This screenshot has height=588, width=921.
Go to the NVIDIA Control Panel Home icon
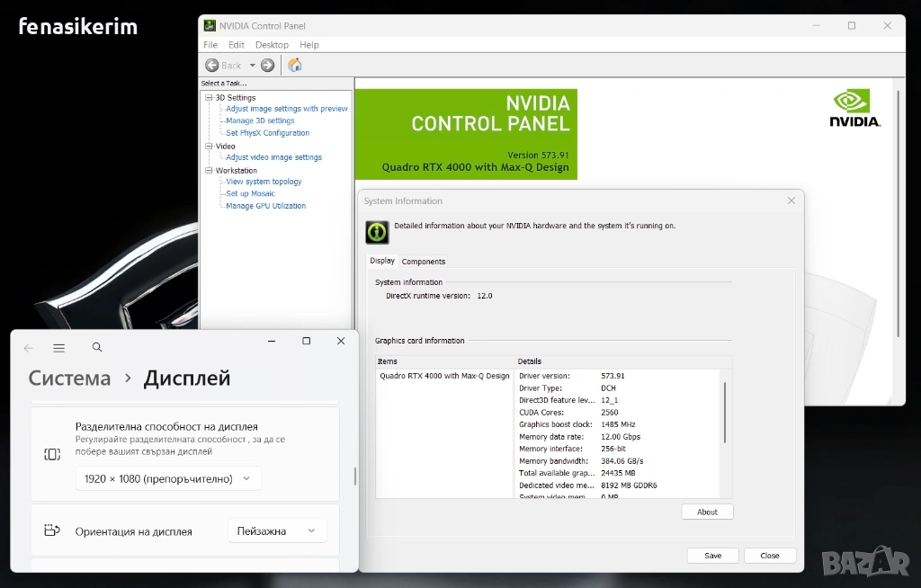coord(294,65)
